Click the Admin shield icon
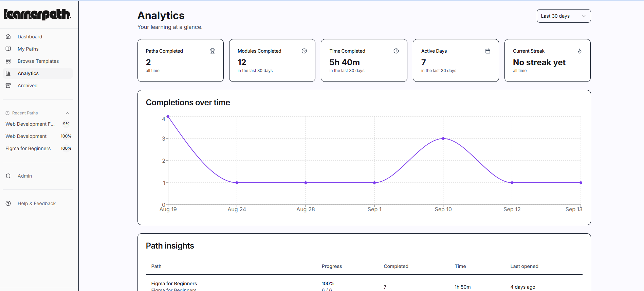This screenshot has height=291, width=644. (x=8, y=176)
